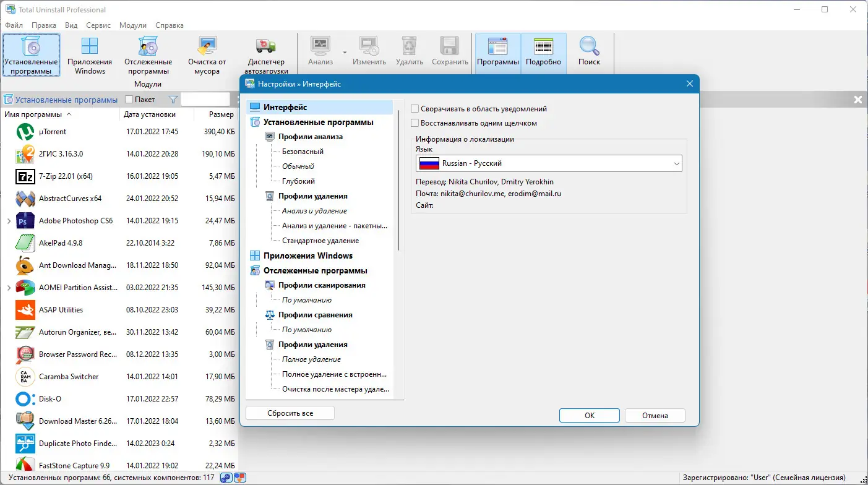Click the settings tree vertical scrollbar

tap(398, 180)
